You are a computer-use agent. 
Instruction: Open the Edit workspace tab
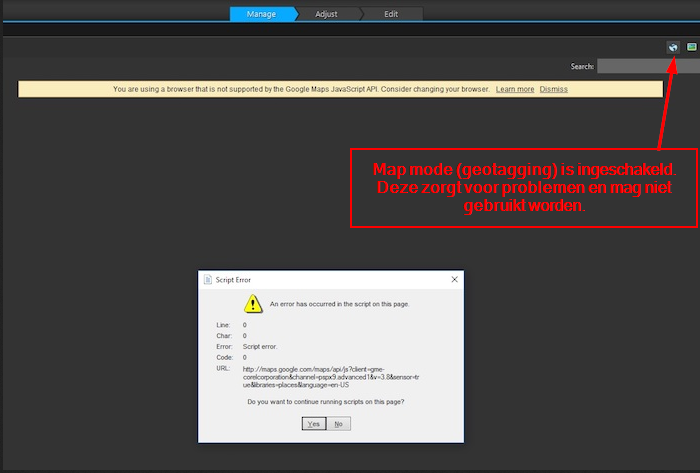tap(391, 14)
